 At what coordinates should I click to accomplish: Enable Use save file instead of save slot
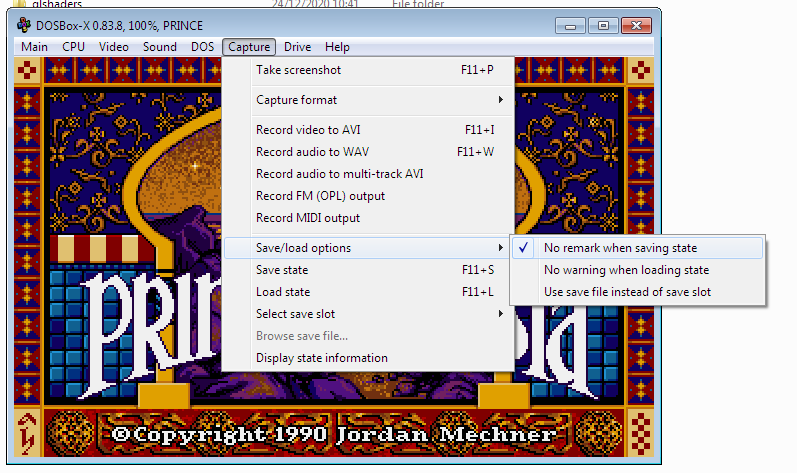(637, 292)
